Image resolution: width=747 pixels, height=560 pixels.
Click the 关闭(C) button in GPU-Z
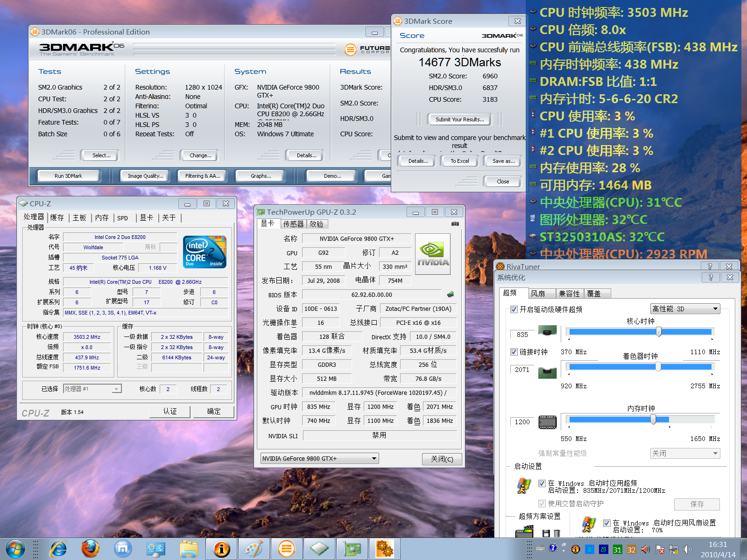coord(442,459)
